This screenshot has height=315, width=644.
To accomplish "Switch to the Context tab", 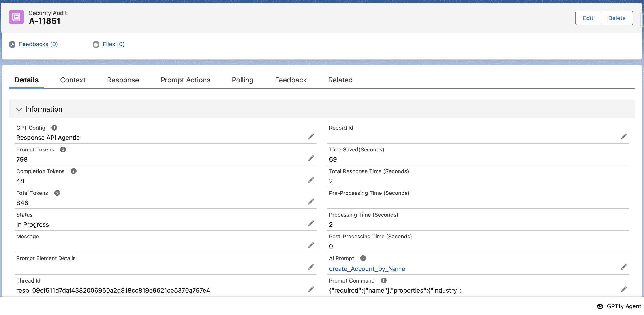I will (x=73, y=80).
